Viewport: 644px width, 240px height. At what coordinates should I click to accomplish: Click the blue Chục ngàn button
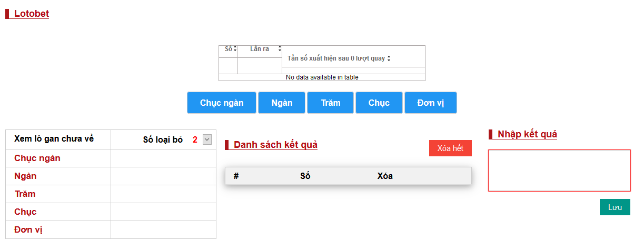click(222, 103)
